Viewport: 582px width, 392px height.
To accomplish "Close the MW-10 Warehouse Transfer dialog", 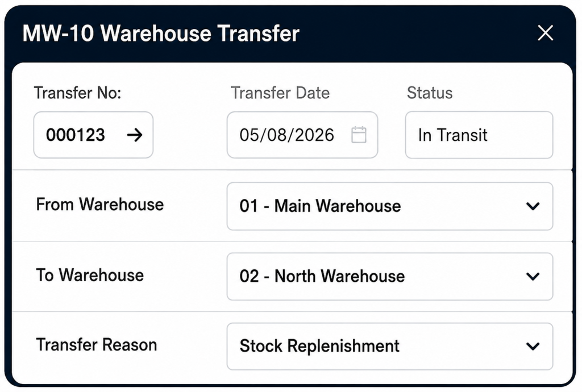I will coord(545,33).
